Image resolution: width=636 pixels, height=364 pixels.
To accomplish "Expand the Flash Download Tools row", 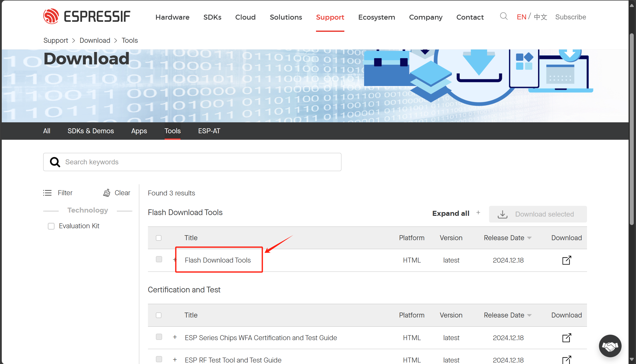I will [x=175, y=260].
